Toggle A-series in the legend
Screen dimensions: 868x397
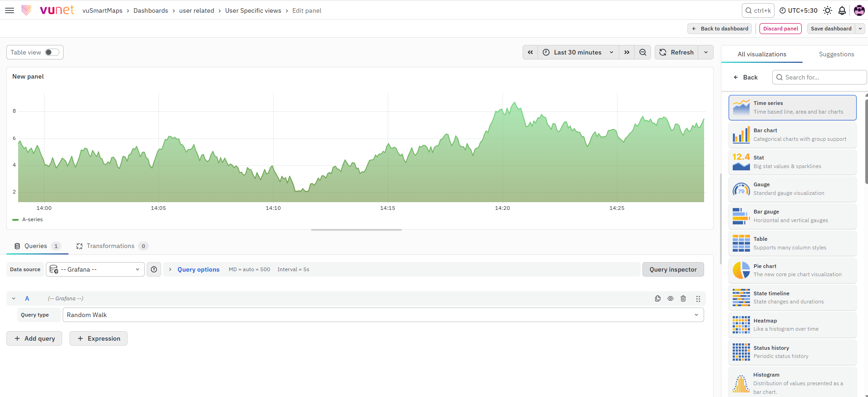(32, 219)
